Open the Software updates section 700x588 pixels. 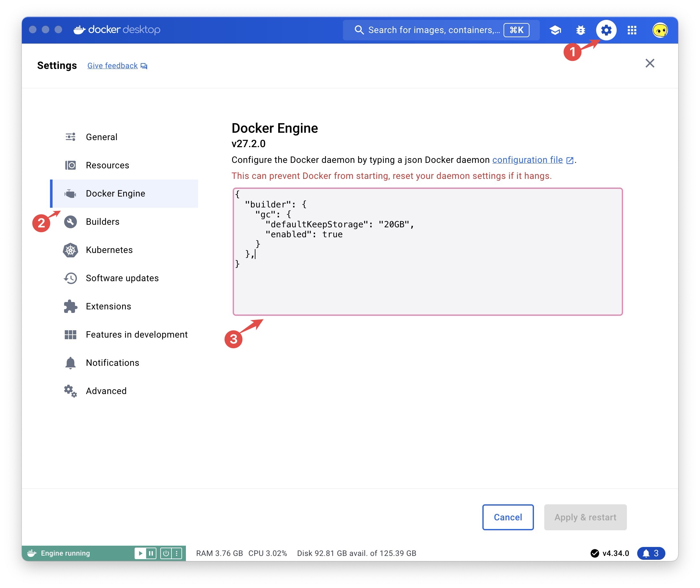pos(124,278)
